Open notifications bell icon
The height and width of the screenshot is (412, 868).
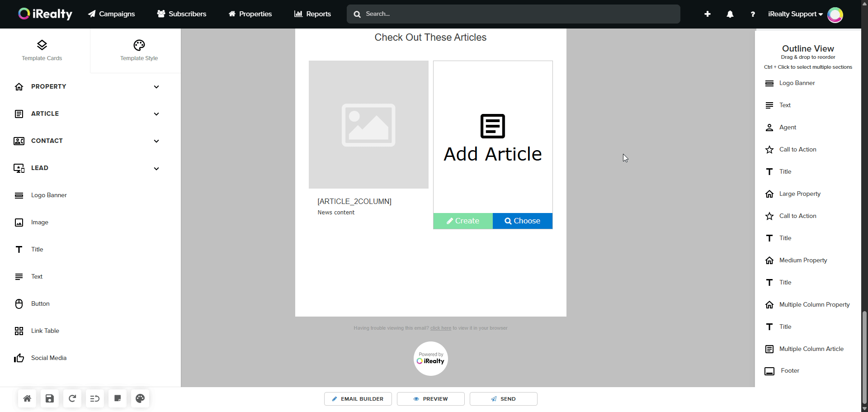tap(730, 14)
